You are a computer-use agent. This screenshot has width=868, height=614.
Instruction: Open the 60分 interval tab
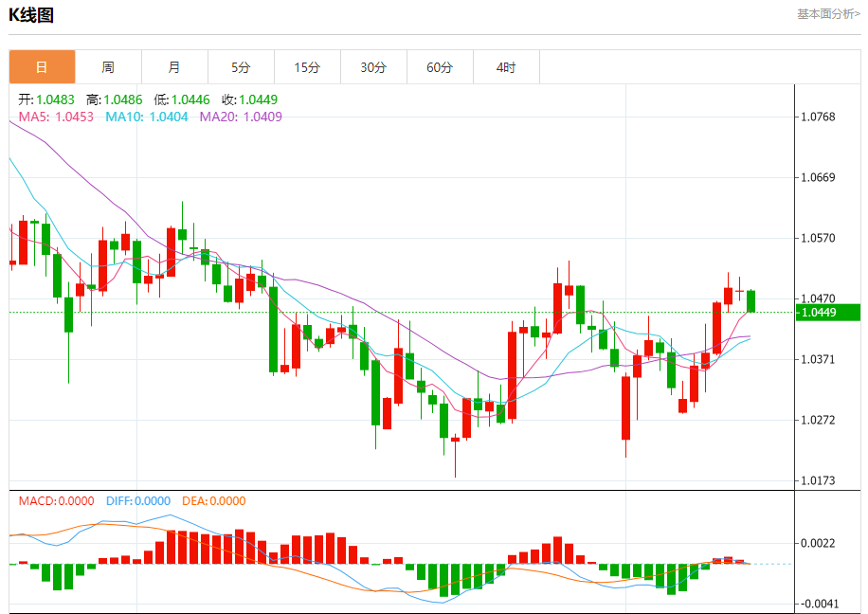click(440, 67)
